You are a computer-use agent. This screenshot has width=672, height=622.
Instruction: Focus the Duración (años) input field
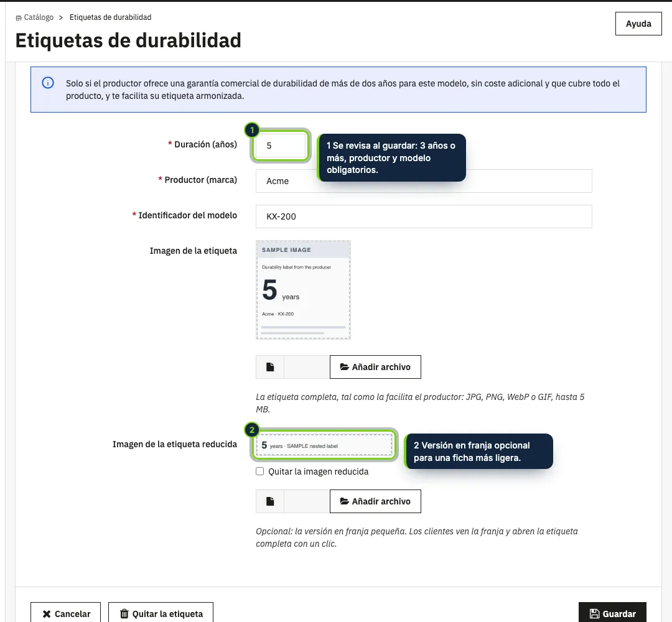pos(281,146)
